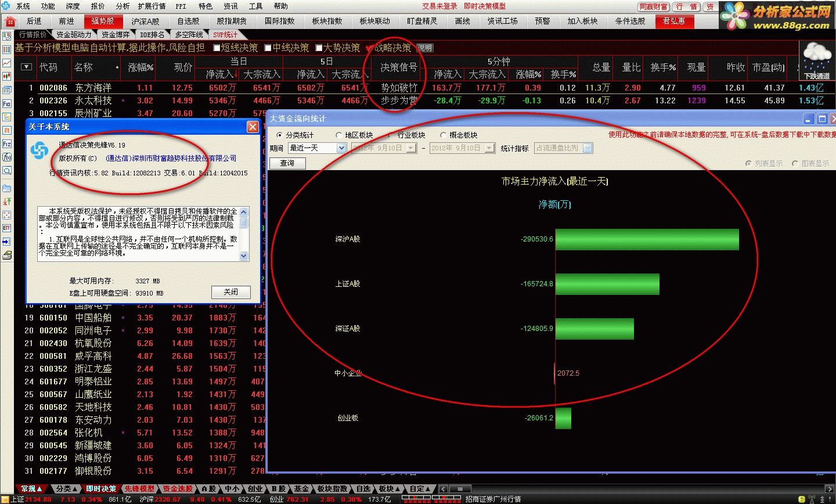Image resolution: width=836 pixels, height=504 pixels.
Task: Open the 期间 最近一天 dropdown
Action: click(341, 148)
